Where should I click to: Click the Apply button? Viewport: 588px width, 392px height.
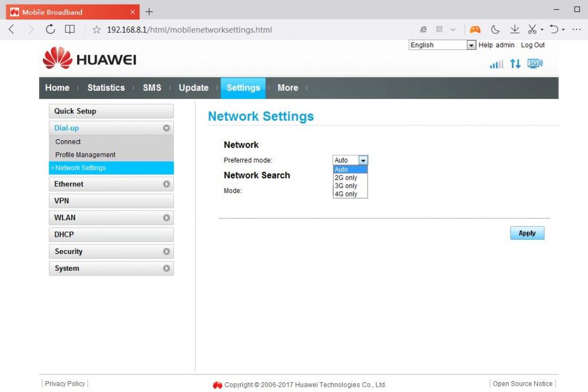pos(527,233)
